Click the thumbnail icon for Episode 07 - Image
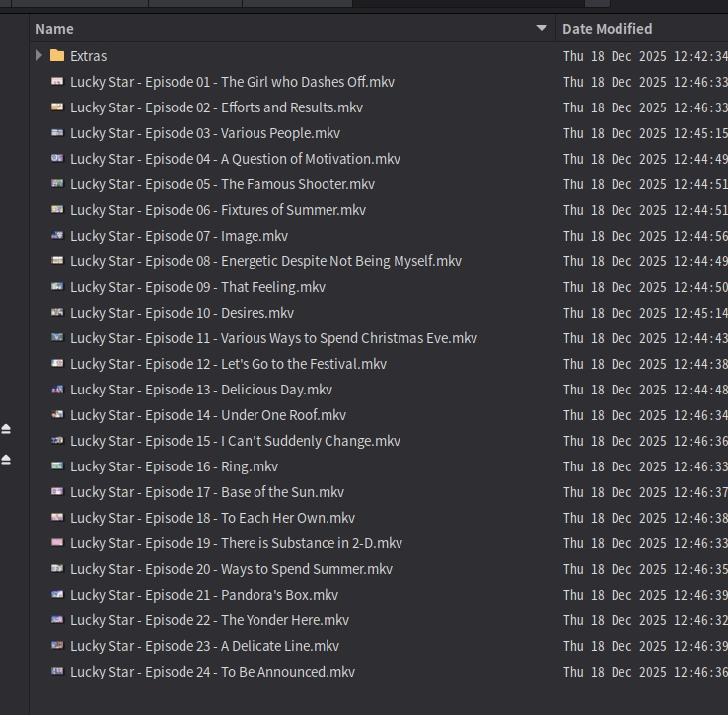This screenshot has width=728, height=715. coord(57,236)
